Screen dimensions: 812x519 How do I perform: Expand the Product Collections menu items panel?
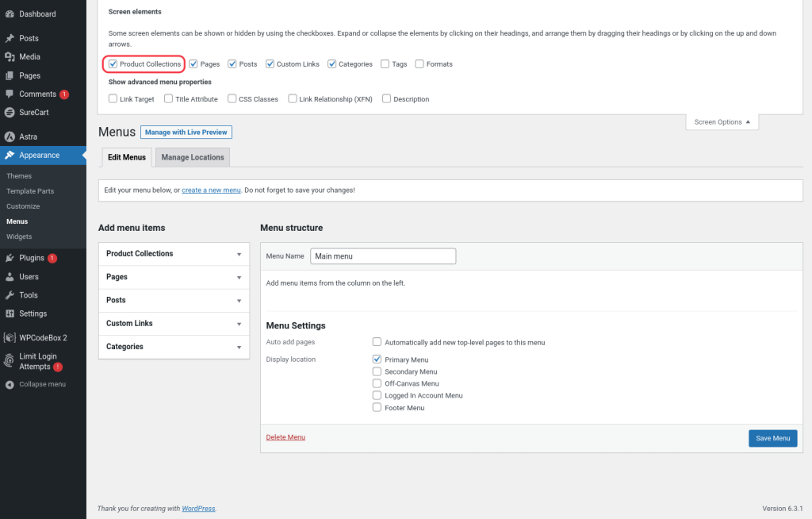[239, 254]
